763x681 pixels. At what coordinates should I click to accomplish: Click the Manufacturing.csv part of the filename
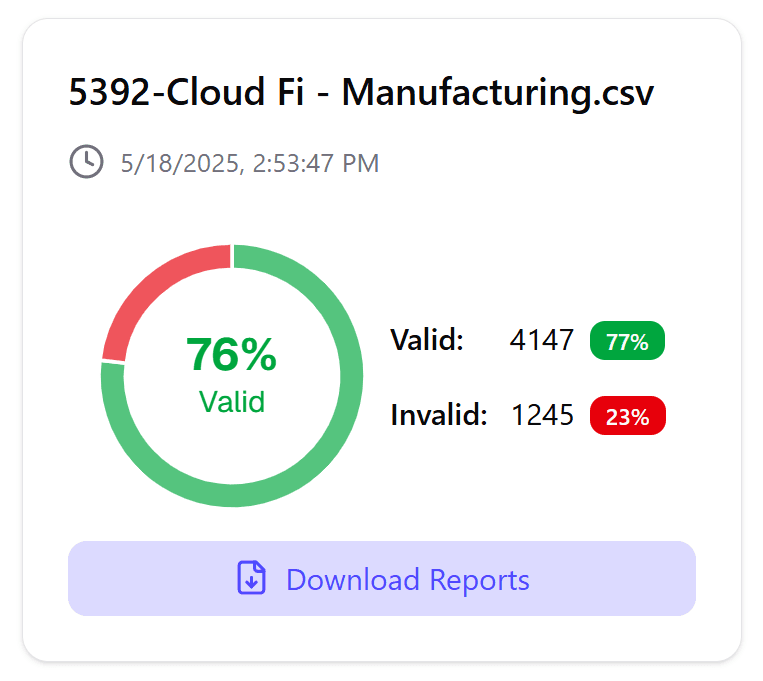[x=498, y=92]
